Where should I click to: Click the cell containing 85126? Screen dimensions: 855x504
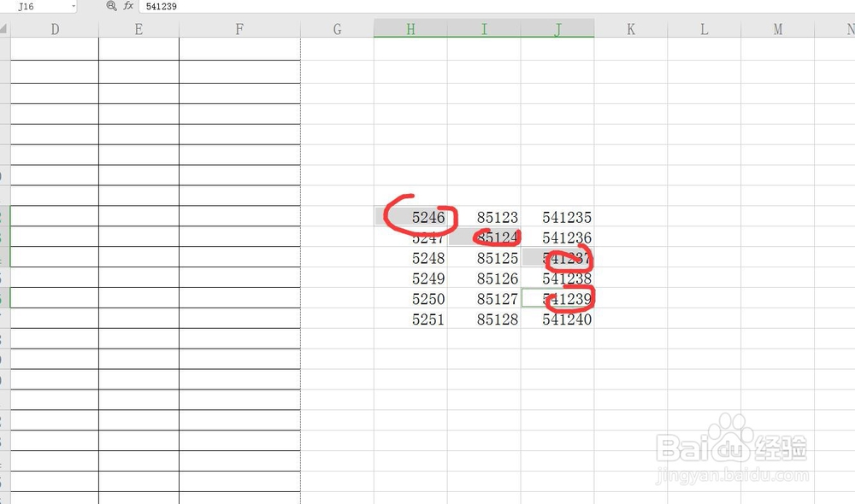pyautogui.click(x=484, y=278)
